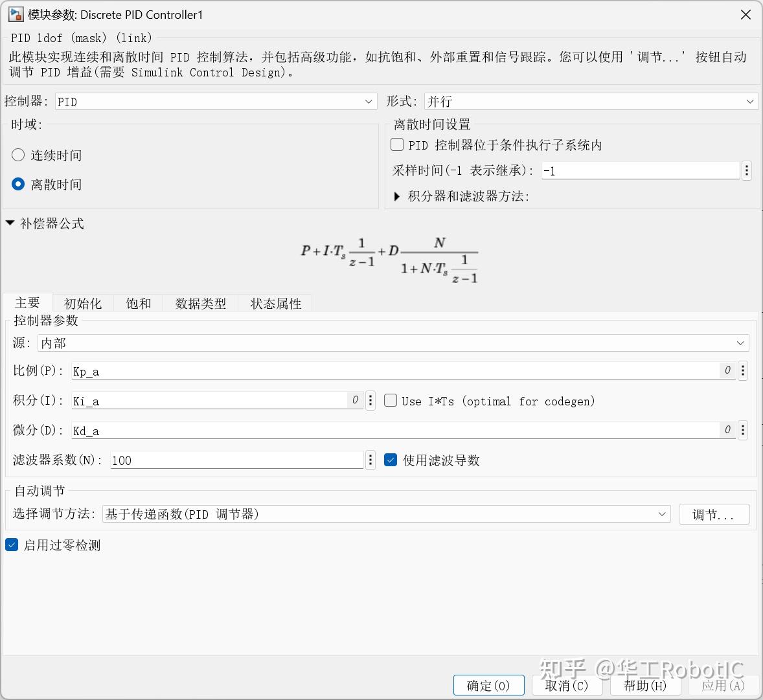Collapse the 补偿器公式 section
763x700 pixels.
tap(10, 223)
